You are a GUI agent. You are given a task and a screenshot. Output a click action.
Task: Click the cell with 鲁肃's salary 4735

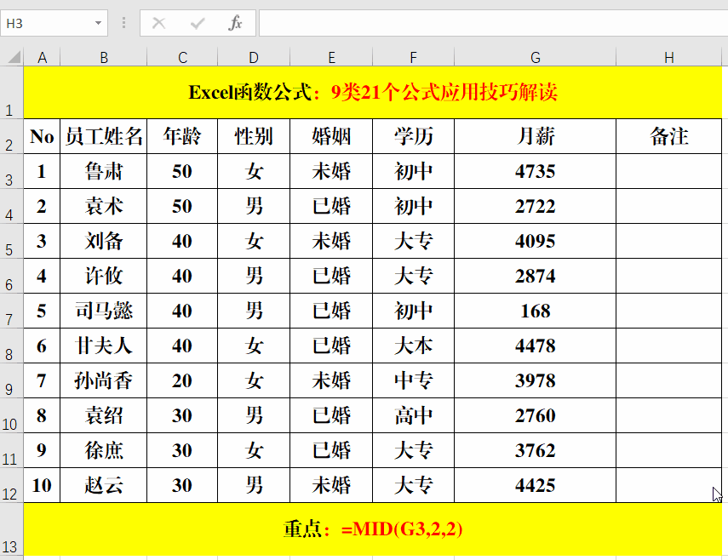point(535,171)
